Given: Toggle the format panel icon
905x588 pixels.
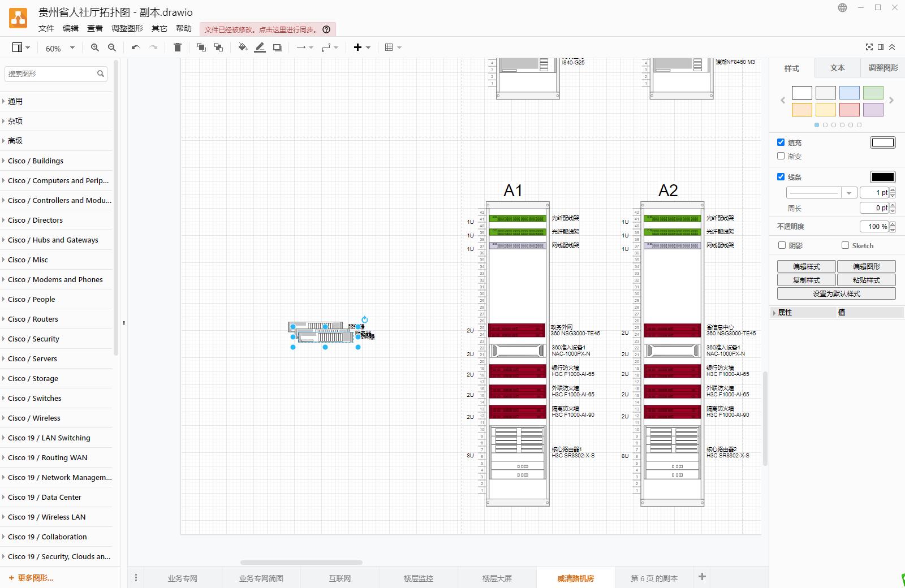Looking at the screenshot, I should pyautogui.click(x=881, y=47).
